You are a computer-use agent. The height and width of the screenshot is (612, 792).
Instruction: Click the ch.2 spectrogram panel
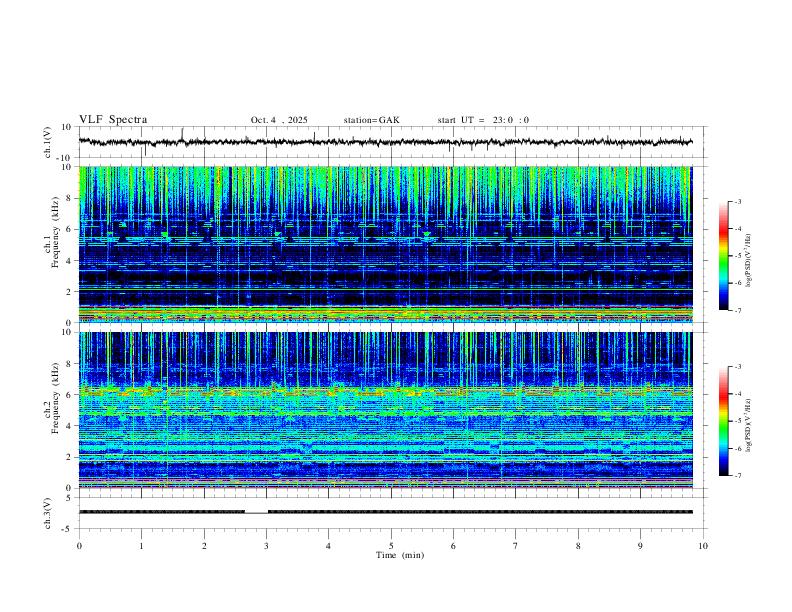(x=386, y=410)
